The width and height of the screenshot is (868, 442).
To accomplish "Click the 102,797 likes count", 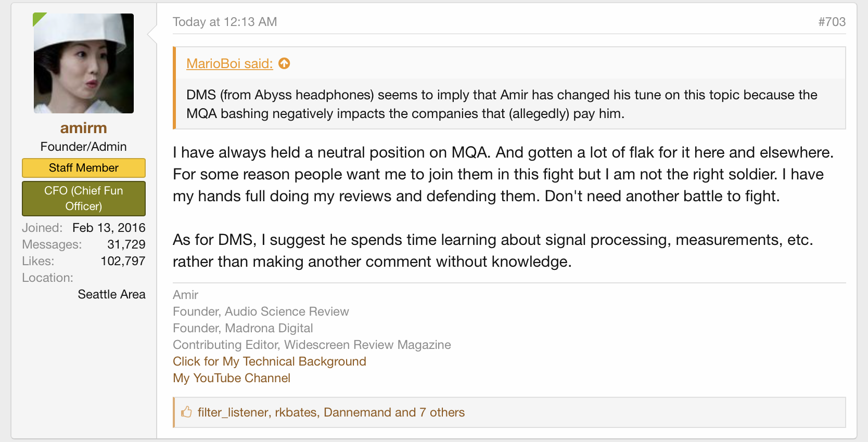I will point(123,261).
